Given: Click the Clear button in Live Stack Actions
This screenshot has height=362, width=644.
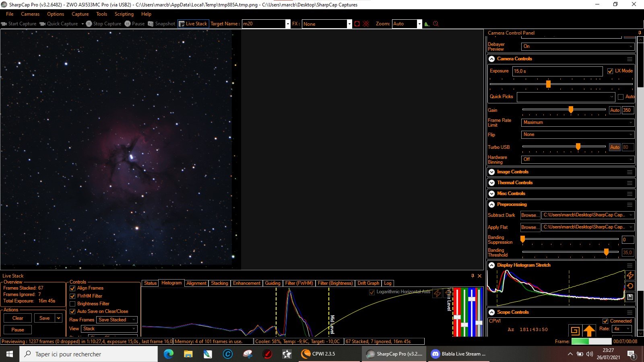Looking at the screenshot, I should 18,318.
